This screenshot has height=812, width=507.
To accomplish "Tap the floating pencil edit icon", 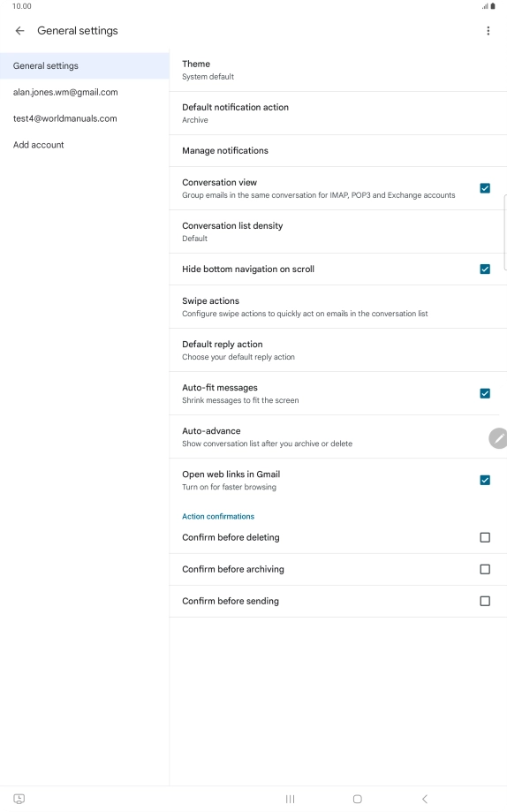I will 497,438.
